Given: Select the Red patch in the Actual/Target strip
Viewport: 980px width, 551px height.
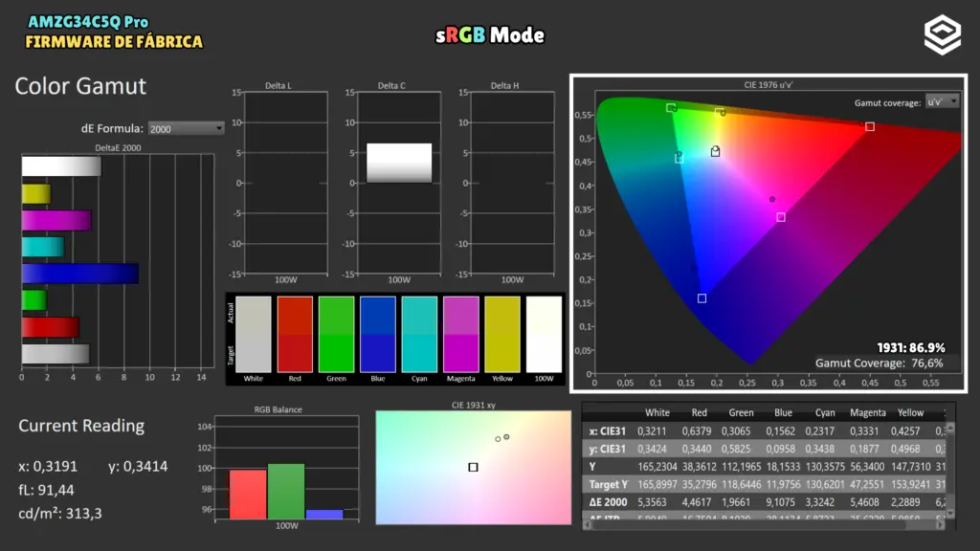Looking at the screenshot, I should pos(295,334).
